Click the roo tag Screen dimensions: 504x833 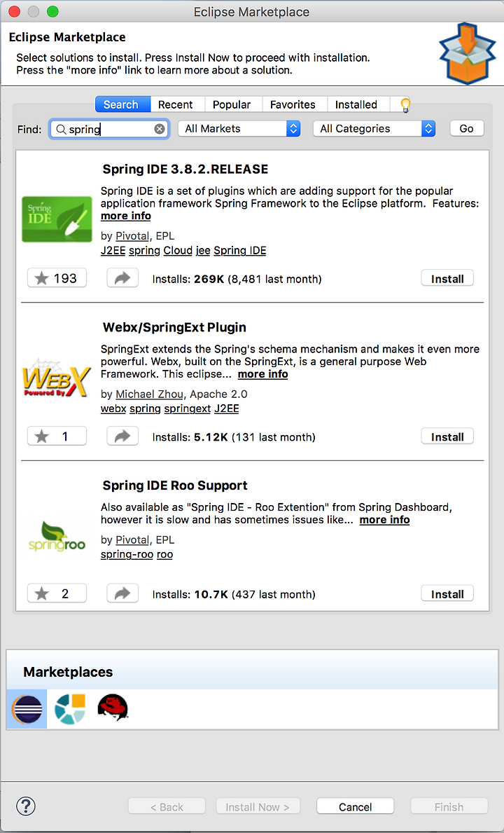(164, 554)
